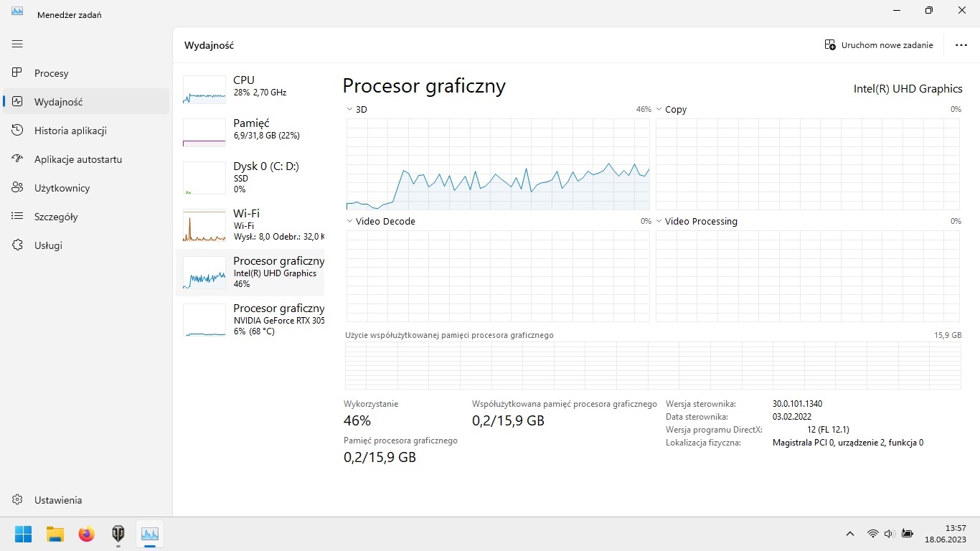Expand the 3D graph engine dropdown
This screenshot has width=980, height=551.
(349, 110)
